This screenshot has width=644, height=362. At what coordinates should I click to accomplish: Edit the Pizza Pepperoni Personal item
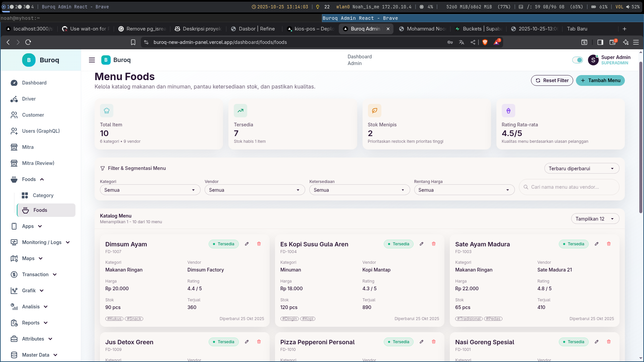pyautogui.click(x=422, y=342)
